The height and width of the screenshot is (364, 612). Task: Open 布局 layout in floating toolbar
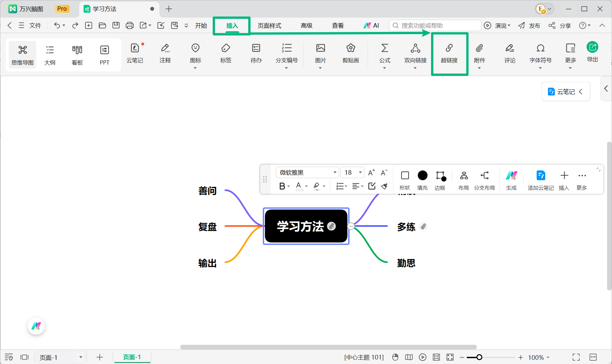(464, 180)
